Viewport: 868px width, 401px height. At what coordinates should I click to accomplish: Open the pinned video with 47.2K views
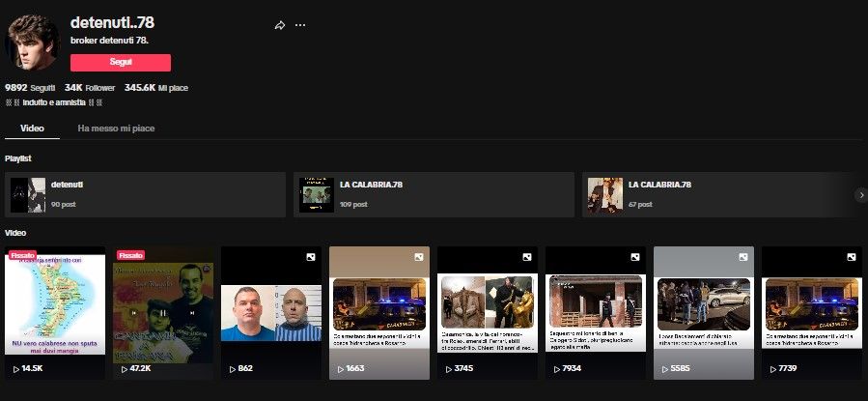click(x=163, y=304)
